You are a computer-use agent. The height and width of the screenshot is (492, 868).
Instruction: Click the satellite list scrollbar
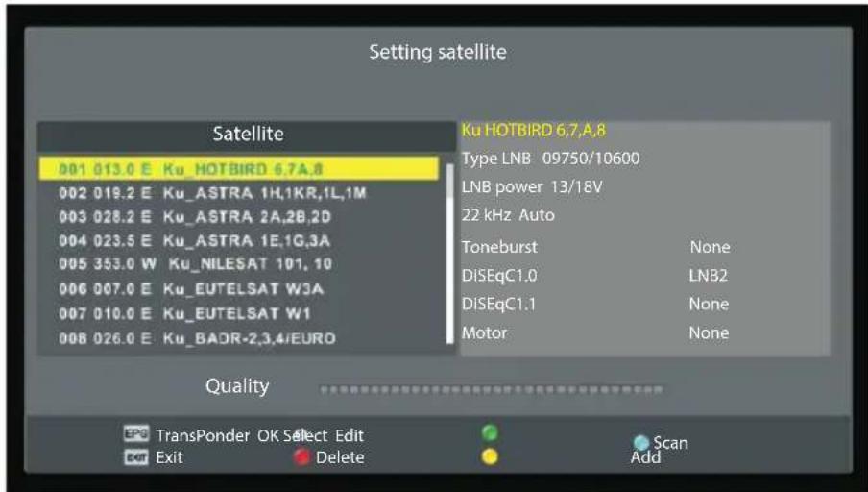[449, 253]
